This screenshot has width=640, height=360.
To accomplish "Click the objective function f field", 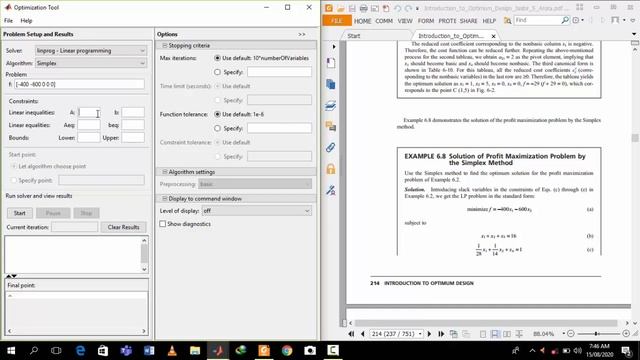I will [79, 84].
